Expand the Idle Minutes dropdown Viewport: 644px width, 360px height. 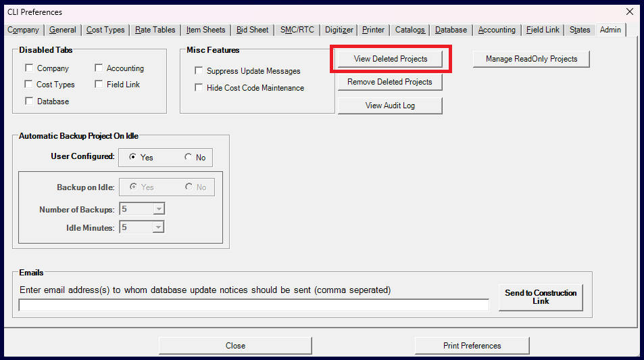[158, 227]
